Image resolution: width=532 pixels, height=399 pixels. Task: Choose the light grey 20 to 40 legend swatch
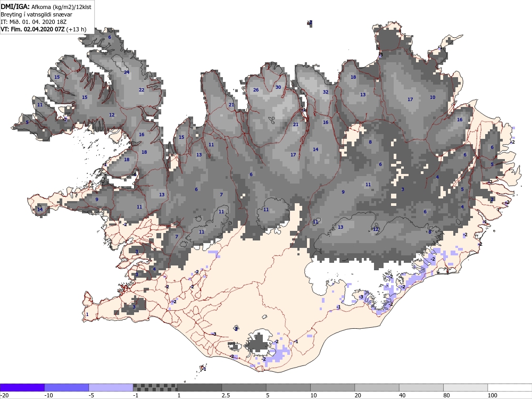pos(377,387)
